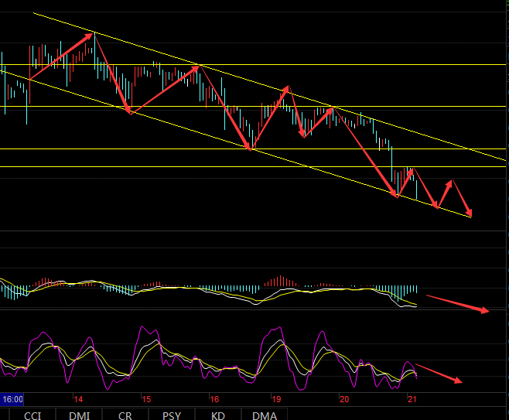Click the final projected red arrowhead at channel end
The height and width of the screenshot is (420, 509).
click(470, 214)
